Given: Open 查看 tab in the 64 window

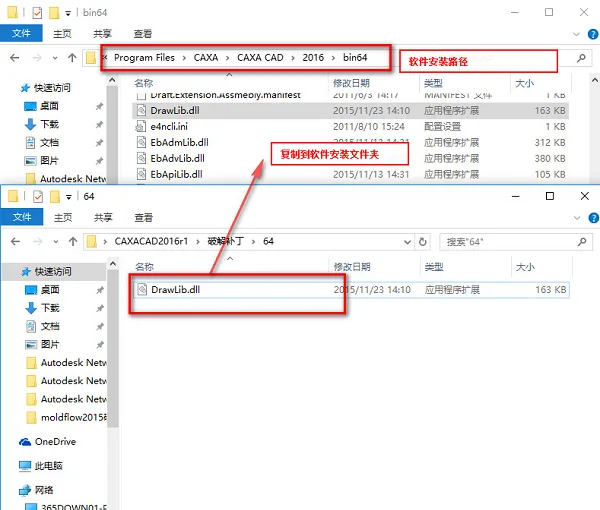Looking at the screenshot, I should pos(143,217).
